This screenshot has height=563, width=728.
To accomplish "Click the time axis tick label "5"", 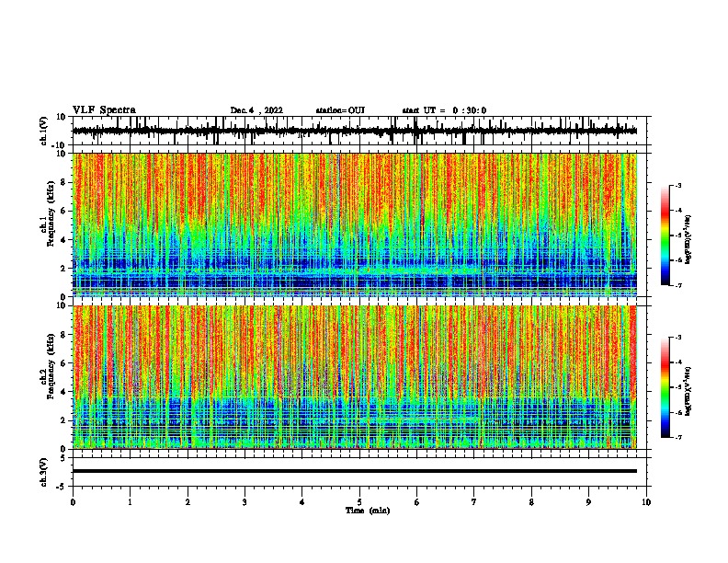I will 359,502.
